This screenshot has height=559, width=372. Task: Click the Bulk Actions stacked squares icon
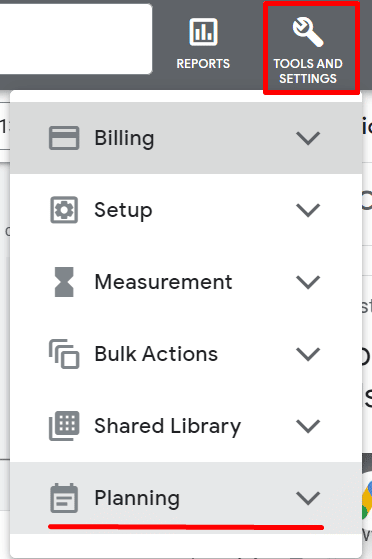pyautogui.click(x=64, y=354)
